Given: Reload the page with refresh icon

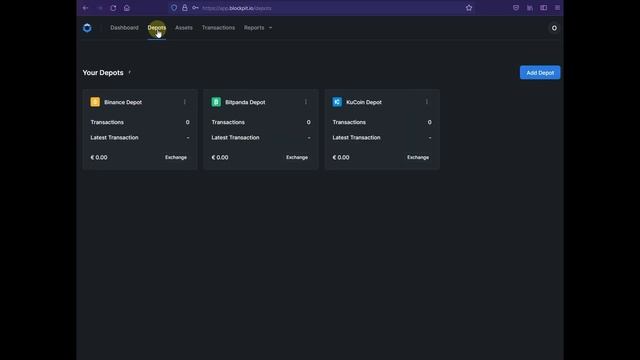Looking at the screenshot, I should (113, 8).
